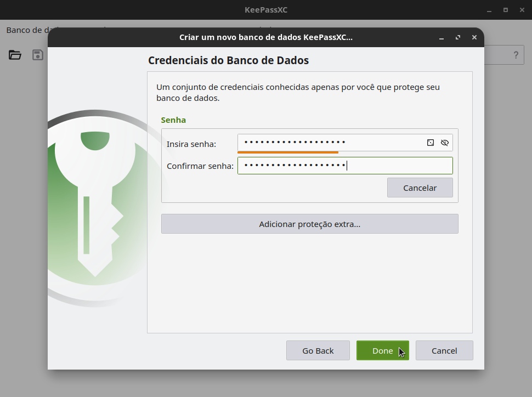Click Adicionar proteção extra button
Screen dimensions: 532x397
310,224
